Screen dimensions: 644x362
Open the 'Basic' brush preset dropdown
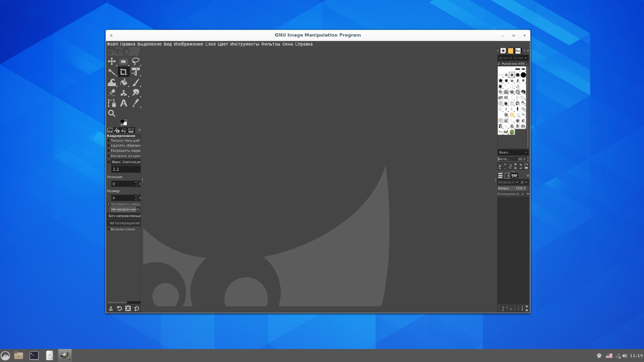(513, 152)
